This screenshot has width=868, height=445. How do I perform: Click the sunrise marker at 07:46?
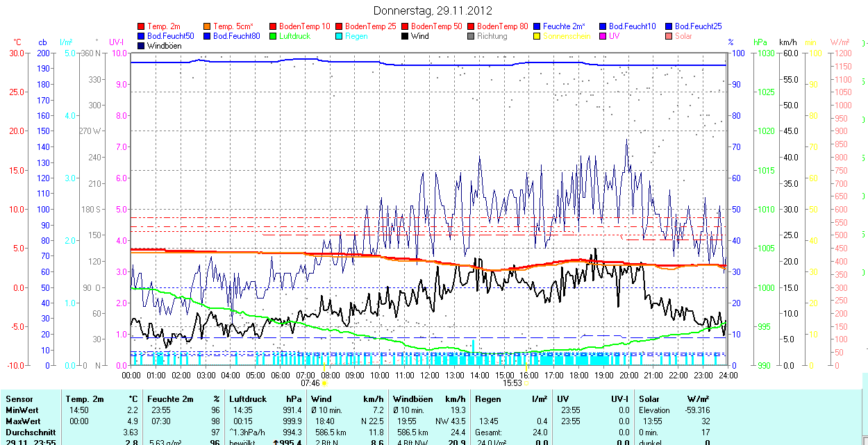(324, 383)
